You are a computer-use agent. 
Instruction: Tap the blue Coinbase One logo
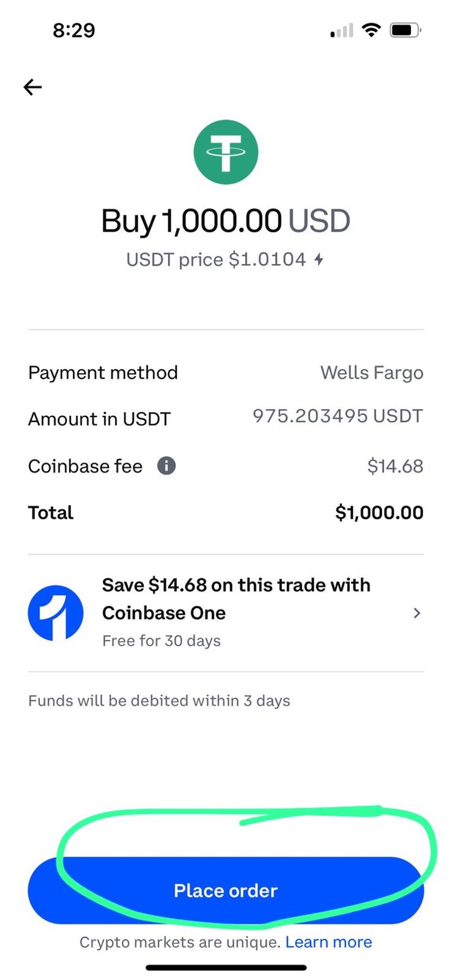[55, 613]
